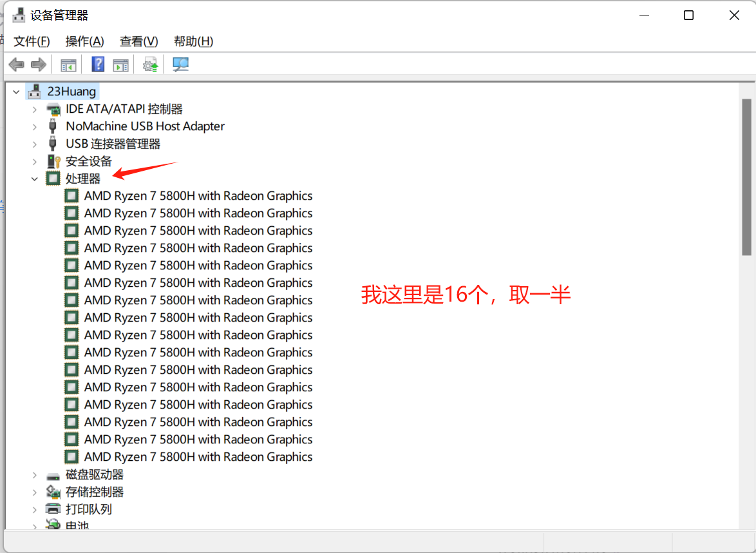Minimize the 设备管理器 window
The height and width of the screenshot is (553, 756).
[x=644, y=15]
